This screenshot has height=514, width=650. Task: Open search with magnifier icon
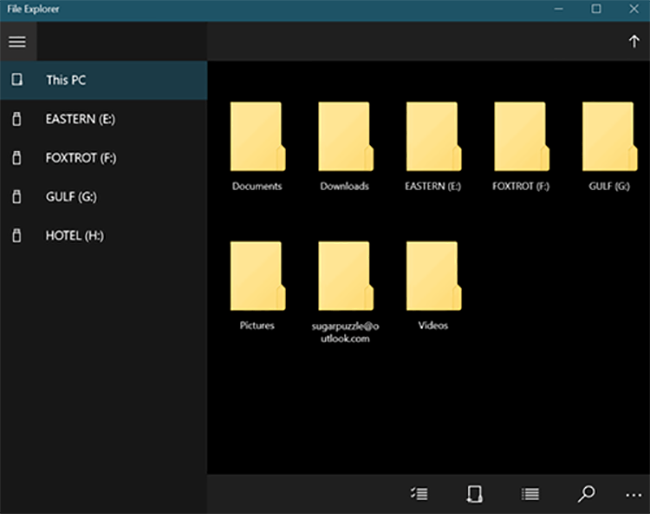[x=587, y=494]
